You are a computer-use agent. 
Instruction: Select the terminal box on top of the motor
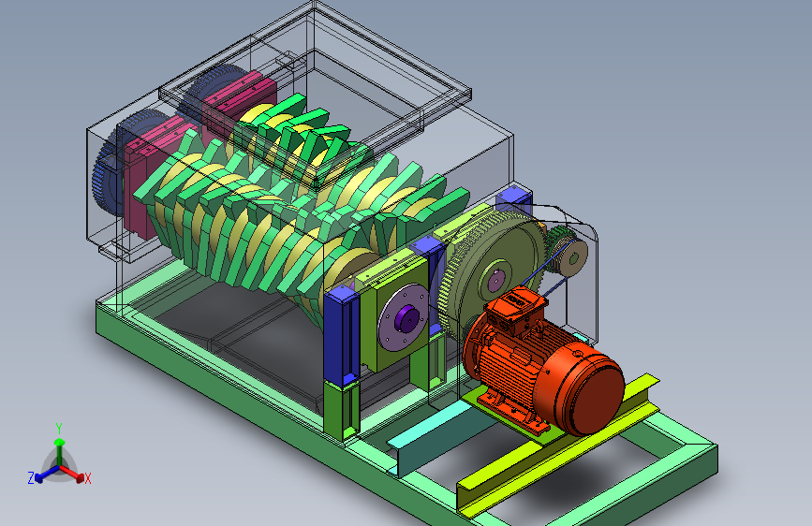point(516,305)
